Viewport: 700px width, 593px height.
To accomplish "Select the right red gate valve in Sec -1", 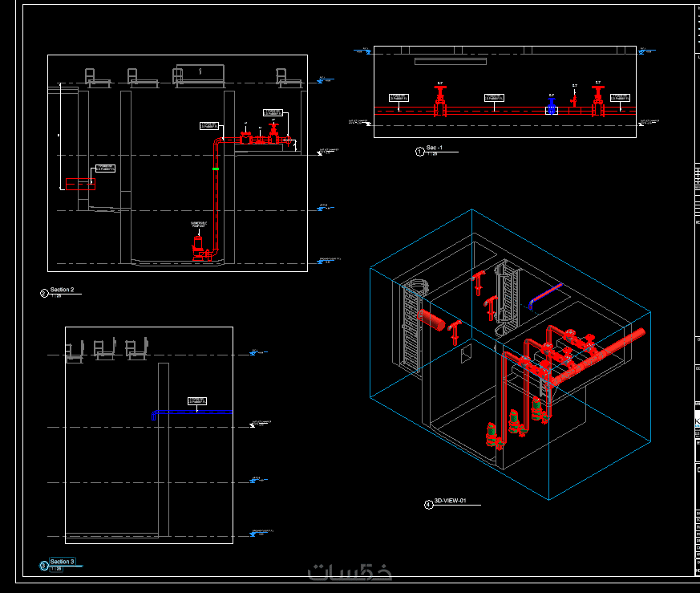I will coord(598,101).
